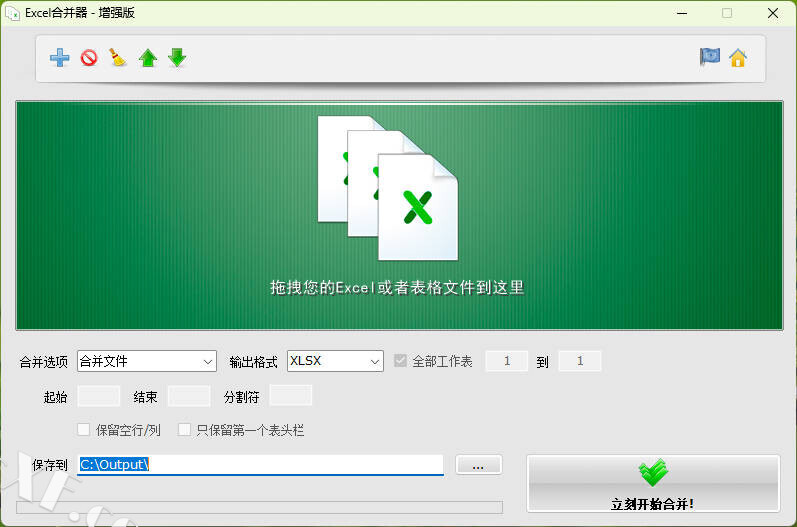Image resolution: width=797 pixels, height=527 pixels.
Task: Open the language flag icon
Action: point(709,57)
